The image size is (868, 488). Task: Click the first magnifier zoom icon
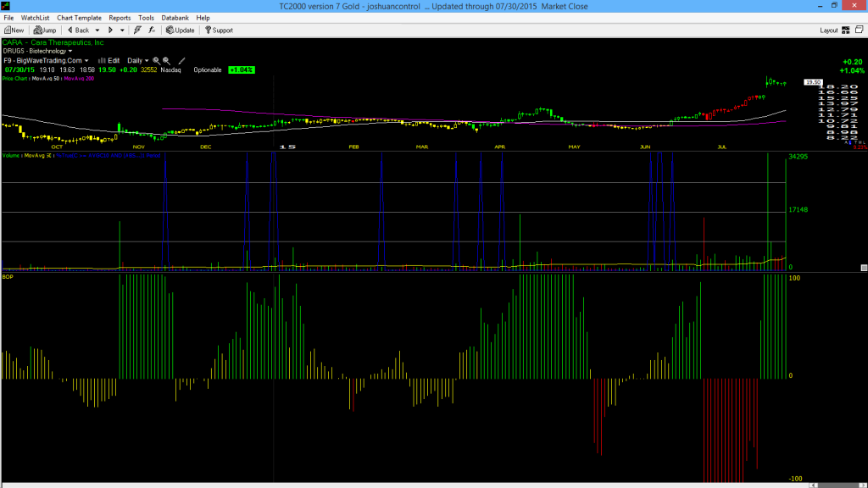click(156, 61)
